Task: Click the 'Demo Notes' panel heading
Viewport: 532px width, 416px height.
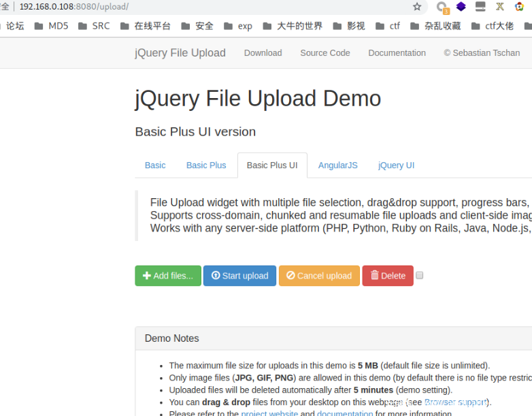Action: tap(171, 338)
